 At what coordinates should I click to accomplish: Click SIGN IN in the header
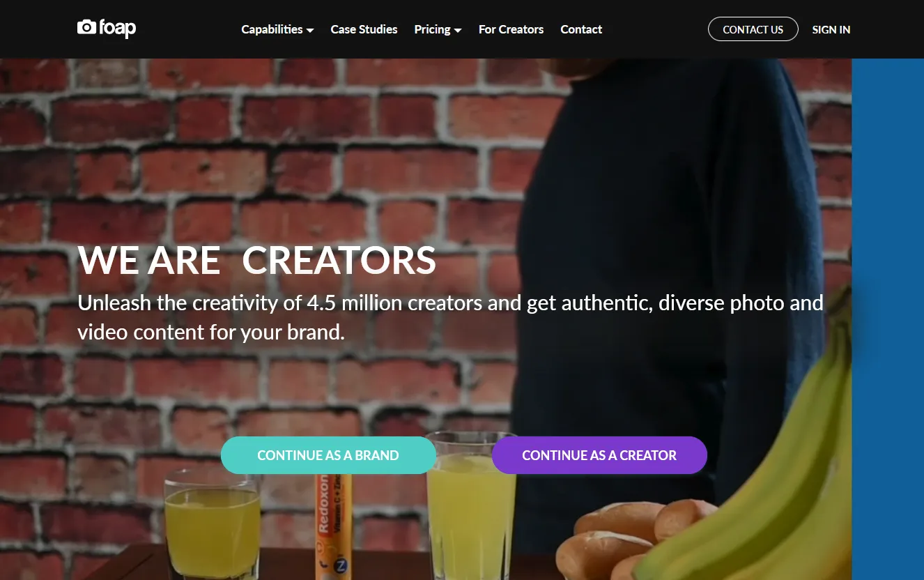(x=831, y=29)
